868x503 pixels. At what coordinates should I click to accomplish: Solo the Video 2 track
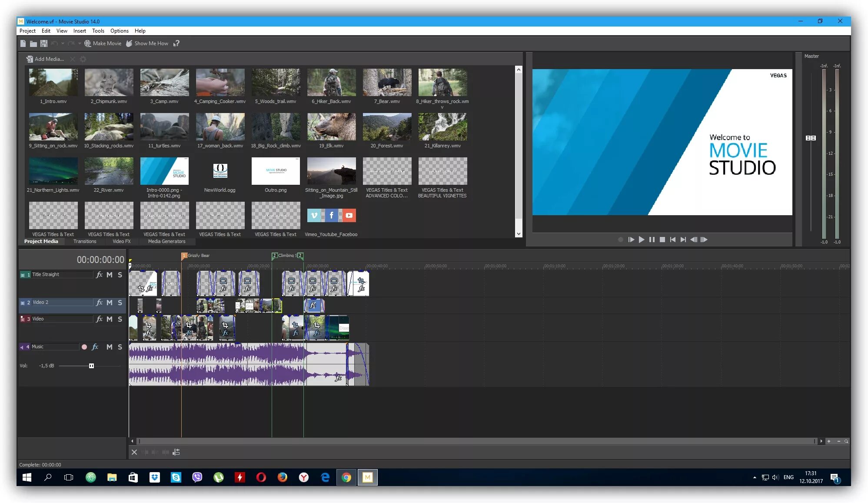120,303
